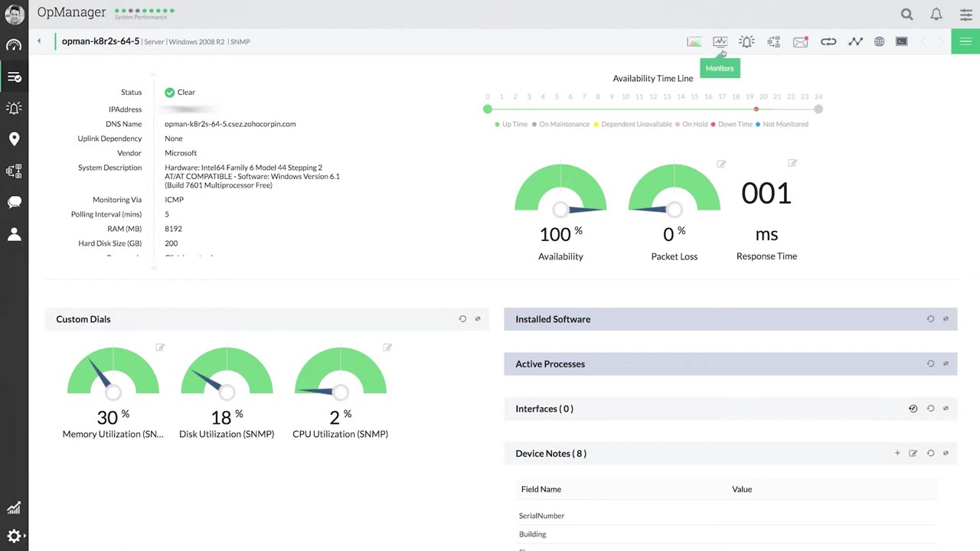The height and width of the screenshot is (551, 980).
Task: Refresh the Custom Dials widget
Action: point(462,319)
